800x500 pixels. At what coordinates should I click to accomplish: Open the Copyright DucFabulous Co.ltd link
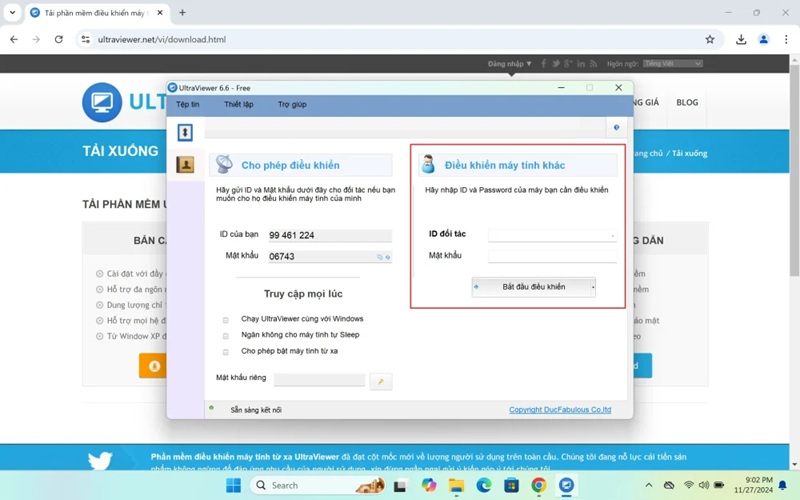pyautogui.click(x=559, y=410)
